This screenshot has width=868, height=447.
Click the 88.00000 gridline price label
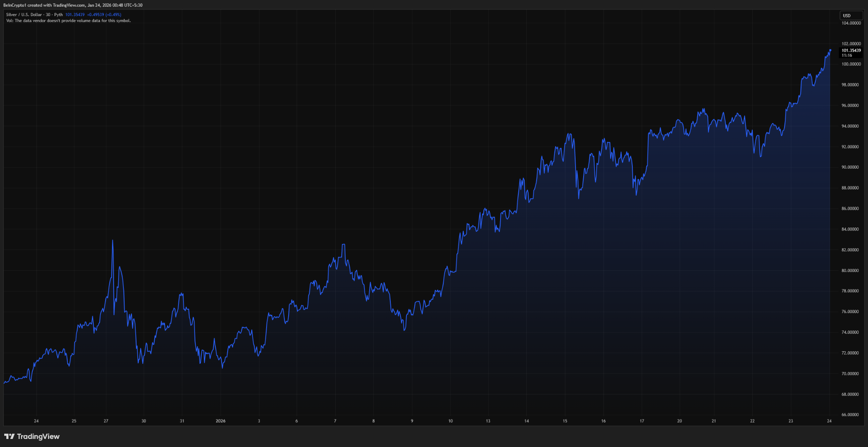coord(850,187)
